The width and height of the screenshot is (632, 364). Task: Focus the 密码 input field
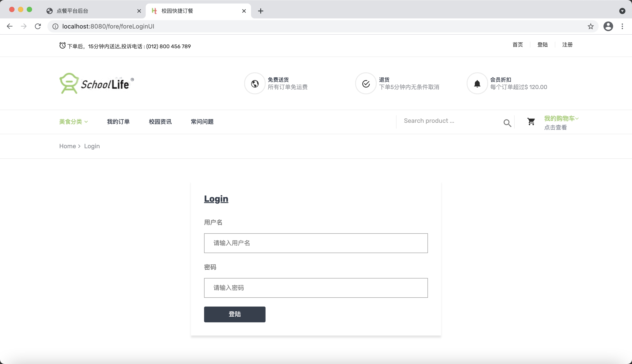316,288
